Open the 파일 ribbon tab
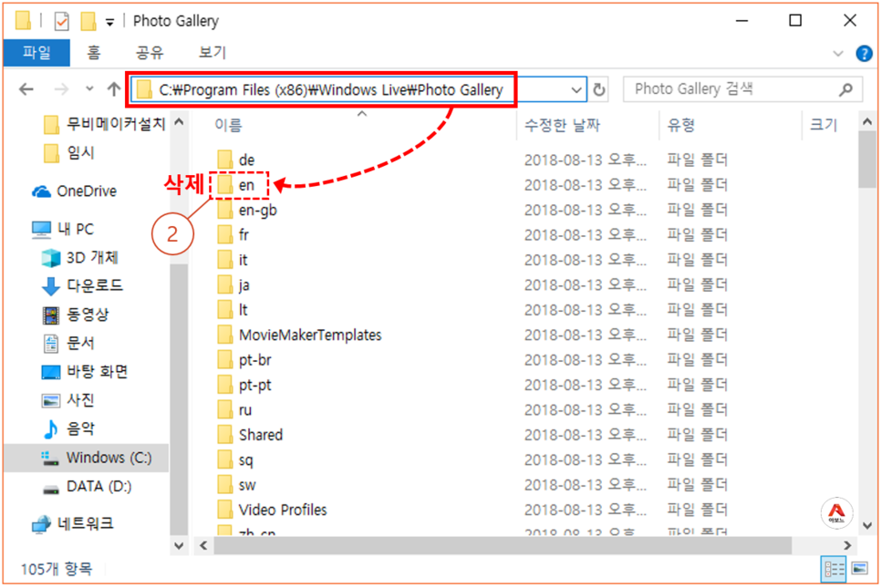This screenshot has height=588, width=881. click(x=36, y=53)
